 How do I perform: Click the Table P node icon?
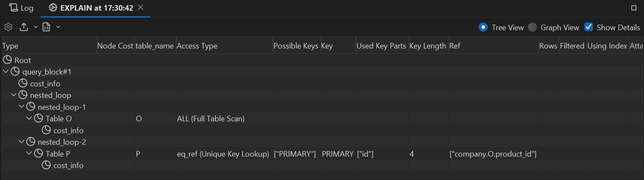(x=39, y=154)
